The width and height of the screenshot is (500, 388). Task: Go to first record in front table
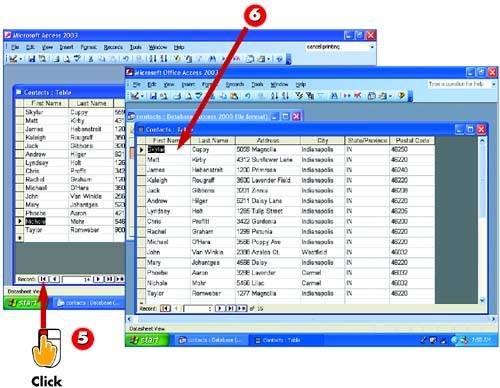(x=165, y=308)
